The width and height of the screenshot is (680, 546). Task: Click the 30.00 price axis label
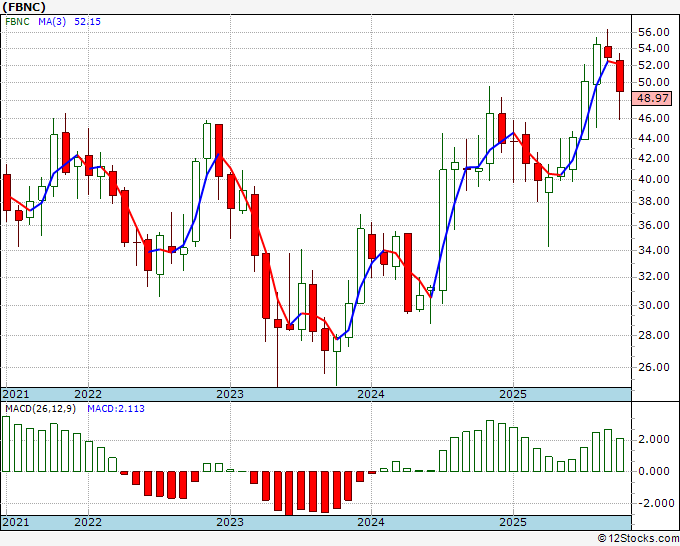point(653,305)
